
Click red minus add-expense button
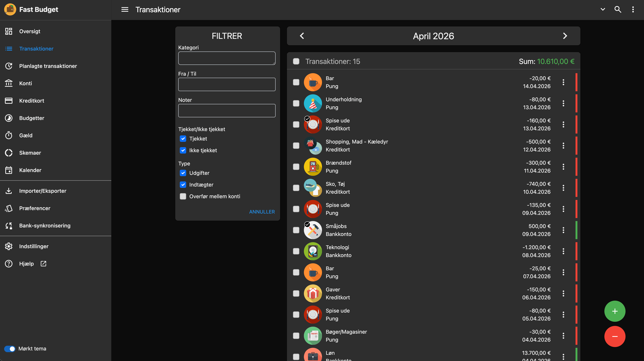tap(615, 336)
